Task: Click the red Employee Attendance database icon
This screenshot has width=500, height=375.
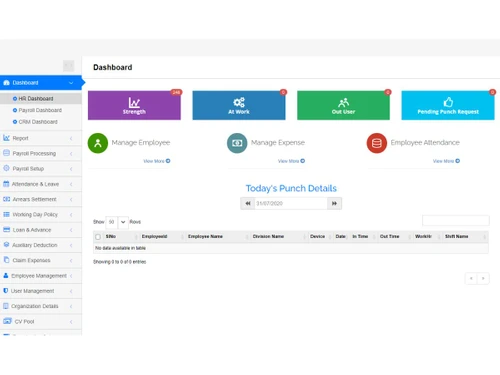Action: (x=377, y=143)
